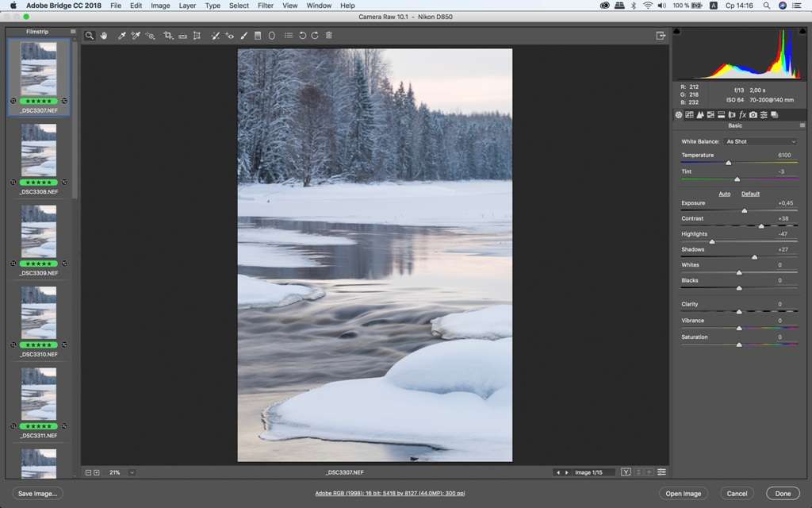This screenshot has width=812, height=508.
Task: Switch to the Tone Curve tab
Action: pos(689,115)
